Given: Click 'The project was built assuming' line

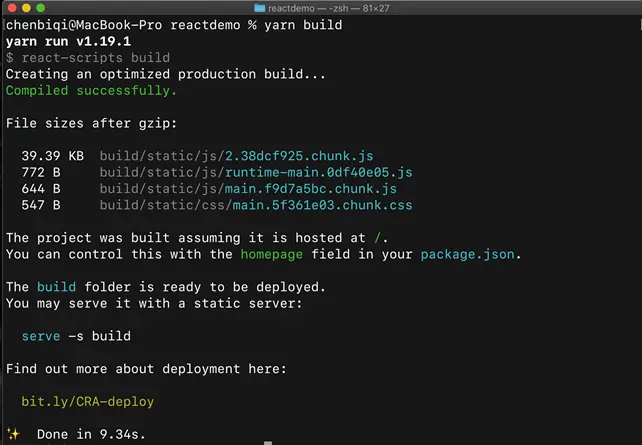Looking at the screenshot, I should pyautogui.click(x=197, y=238).
